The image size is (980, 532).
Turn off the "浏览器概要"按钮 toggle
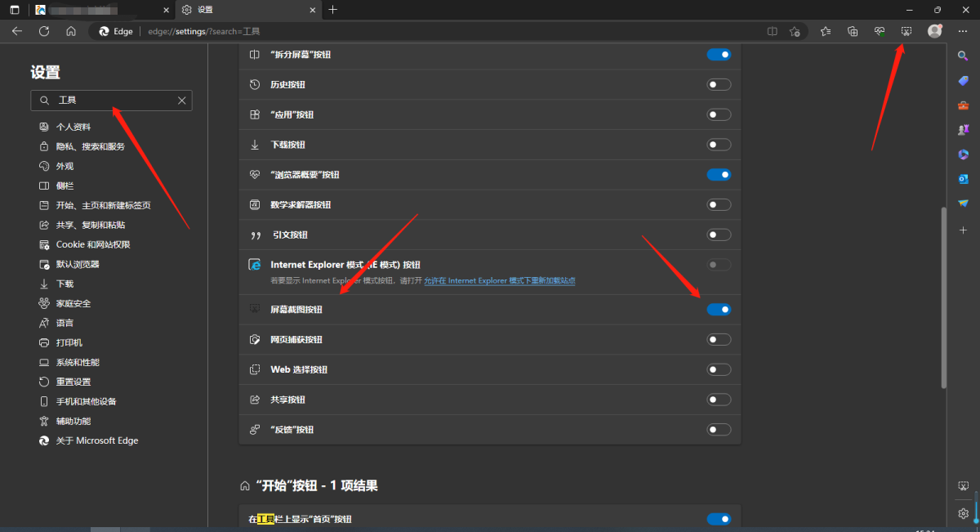[x=719, y=175]
